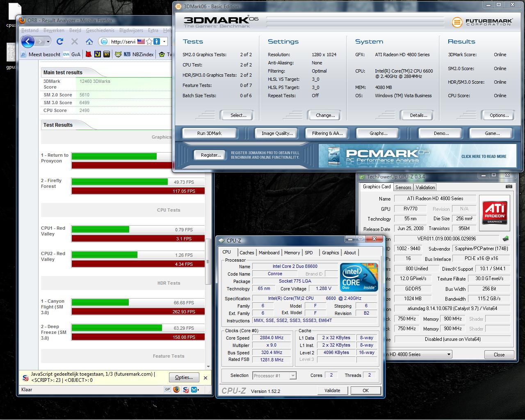The width and height of the screenshot is (525, 420).
Task: Click the GP icon in the Firefox status bar
Action: click(x=167, y=390)
